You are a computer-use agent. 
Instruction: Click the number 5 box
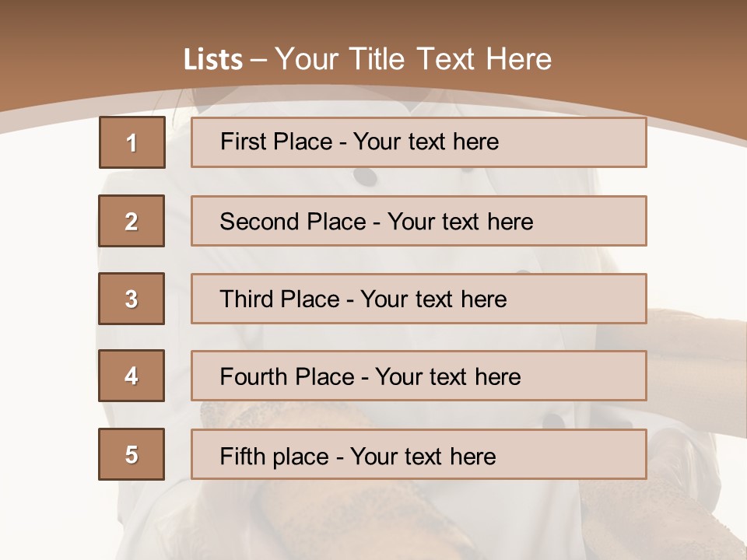point(132,454)
